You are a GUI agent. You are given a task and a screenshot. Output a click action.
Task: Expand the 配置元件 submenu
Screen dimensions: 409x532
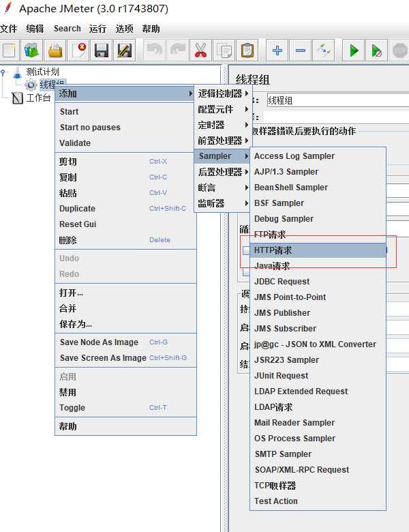[x=222, y=109]
